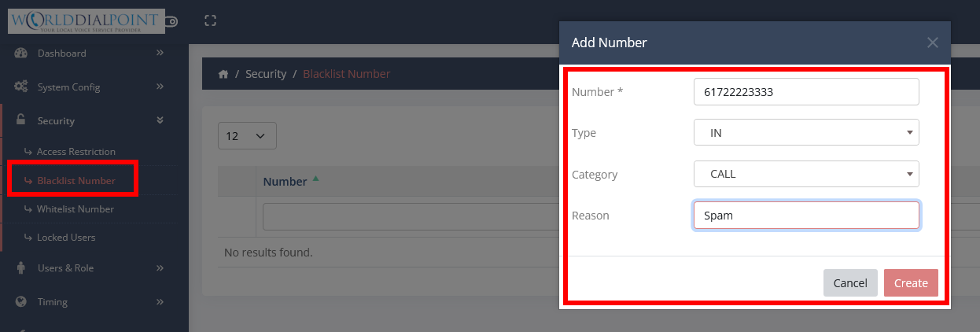Click the sort arrow beside Number column
980x332 pixels.
tap(315, 179)
